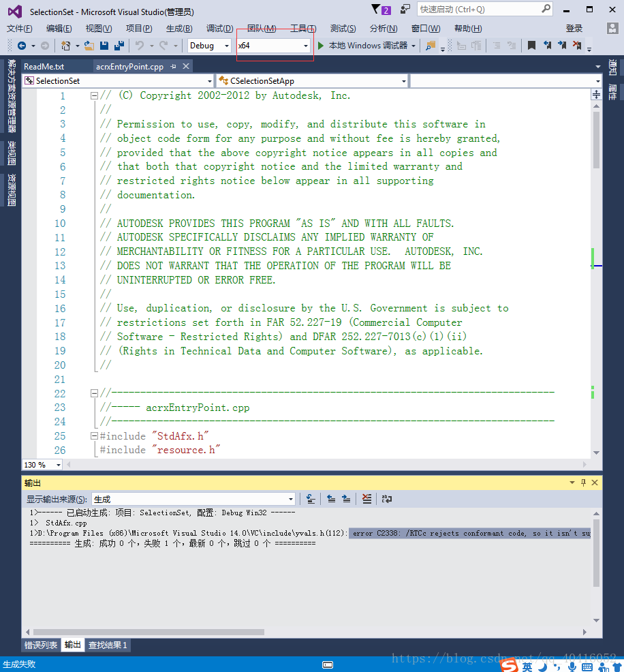The height and width of the screenshot is (672, 624).
Task: Clear all output with the red X icon
Action: (x=367, y=499)
